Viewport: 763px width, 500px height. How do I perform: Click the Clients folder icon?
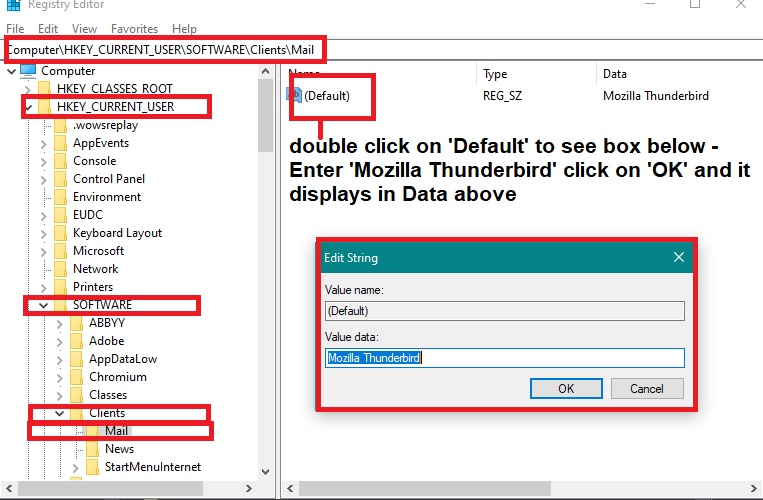coord(76,413)
